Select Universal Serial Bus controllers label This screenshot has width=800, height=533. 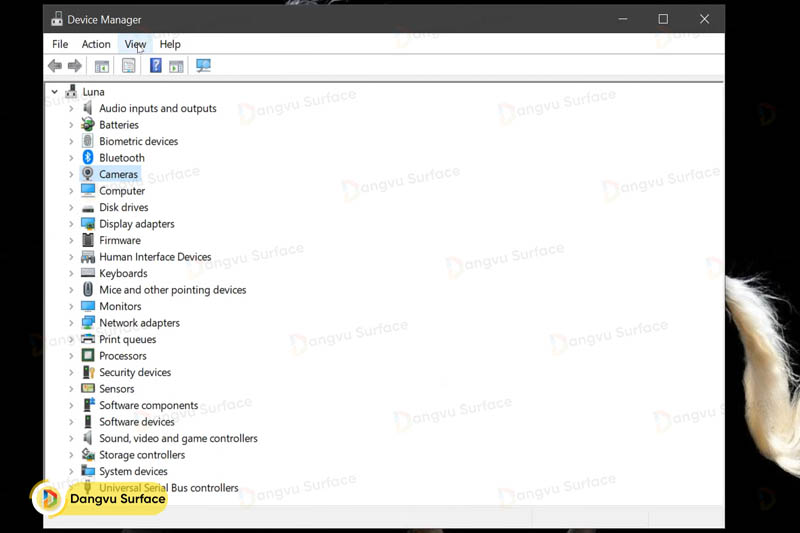(168, 488)
